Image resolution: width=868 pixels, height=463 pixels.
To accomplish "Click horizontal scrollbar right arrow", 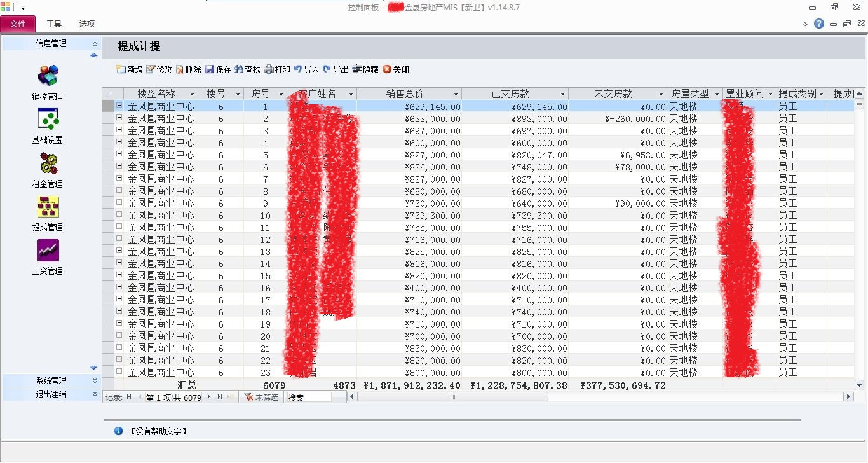I will (x=848, y=397).
